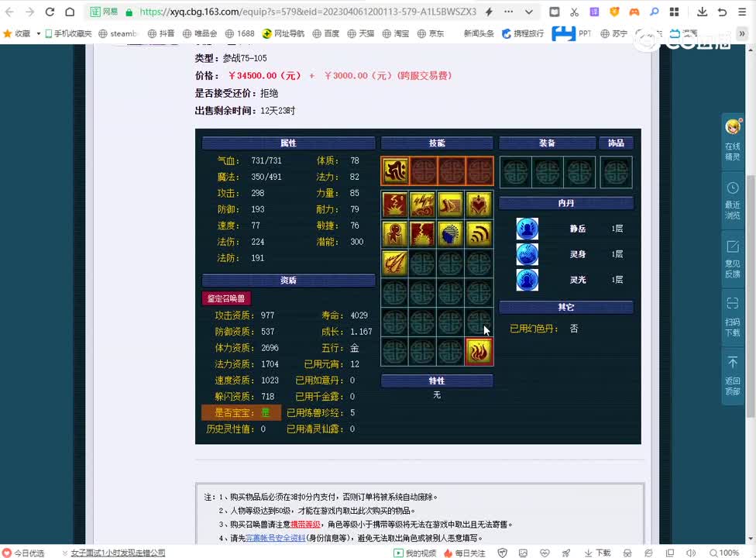Image resolution: width=756 pixels, height=558 pixels.
Task: Select the first red skill icon
Action: [x=394, y=205]
